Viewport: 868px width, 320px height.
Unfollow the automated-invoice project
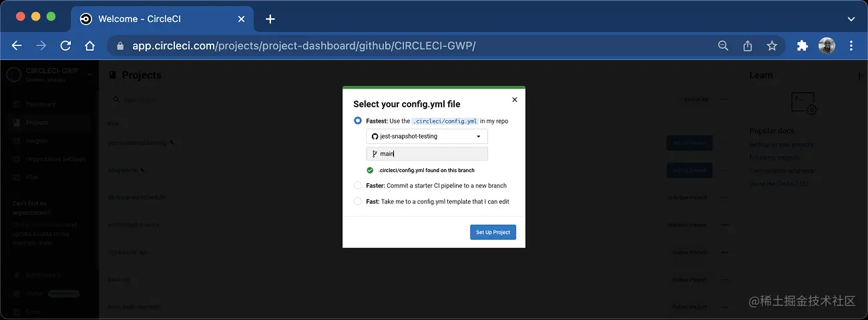[x=687, y=225]
